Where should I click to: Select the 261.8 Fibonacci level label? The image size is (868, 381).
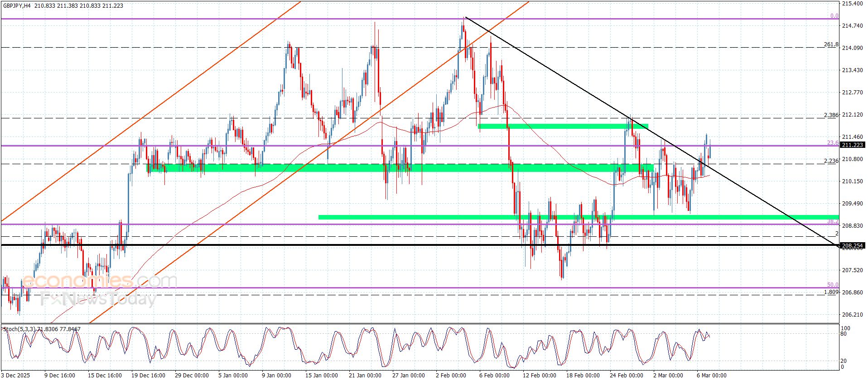[x=831, y=44]
